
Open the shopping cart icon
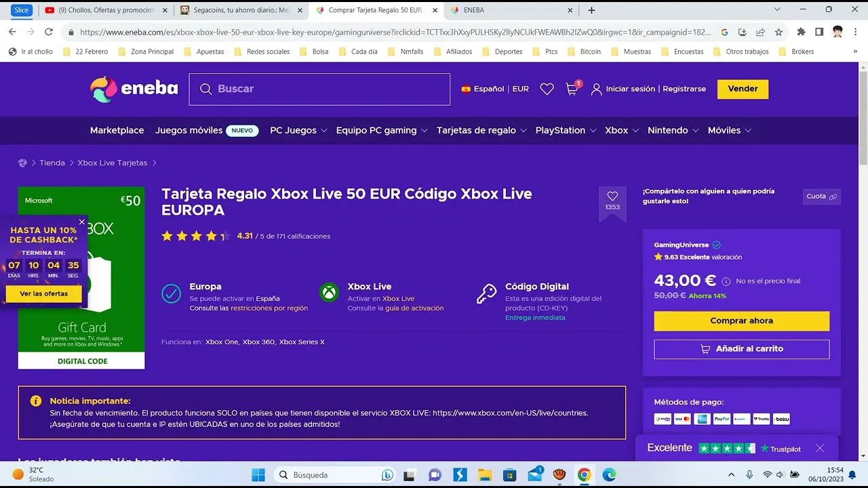572,89
